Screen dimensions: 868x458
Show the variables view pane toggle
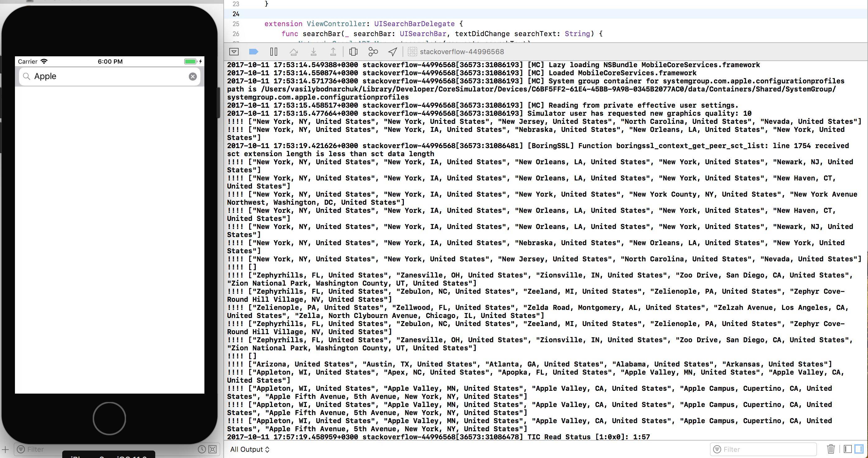[x=848, y=449]
